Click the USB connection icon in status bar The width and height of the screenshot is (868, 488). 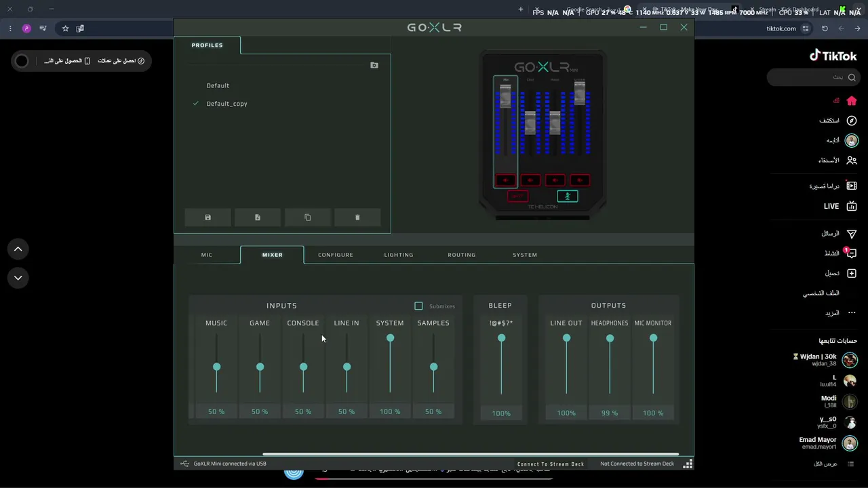[184, 464]
